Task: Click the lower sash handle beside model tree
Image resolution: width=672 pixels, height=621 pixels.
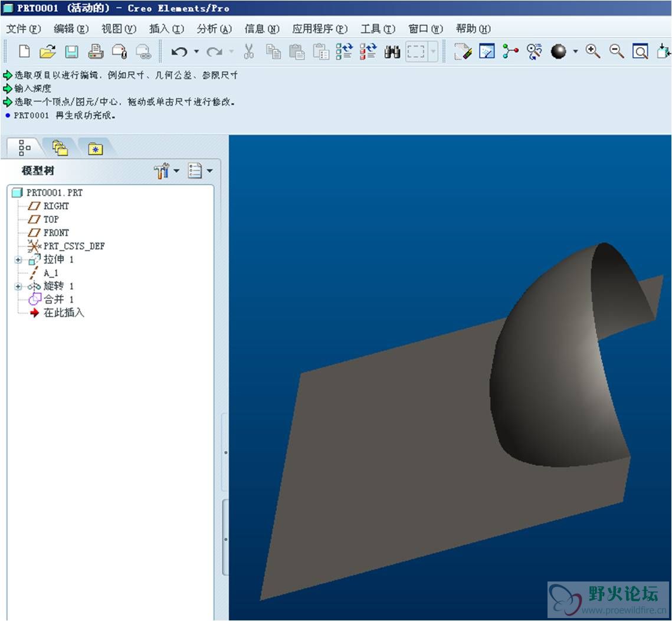Action: (225, 539)
